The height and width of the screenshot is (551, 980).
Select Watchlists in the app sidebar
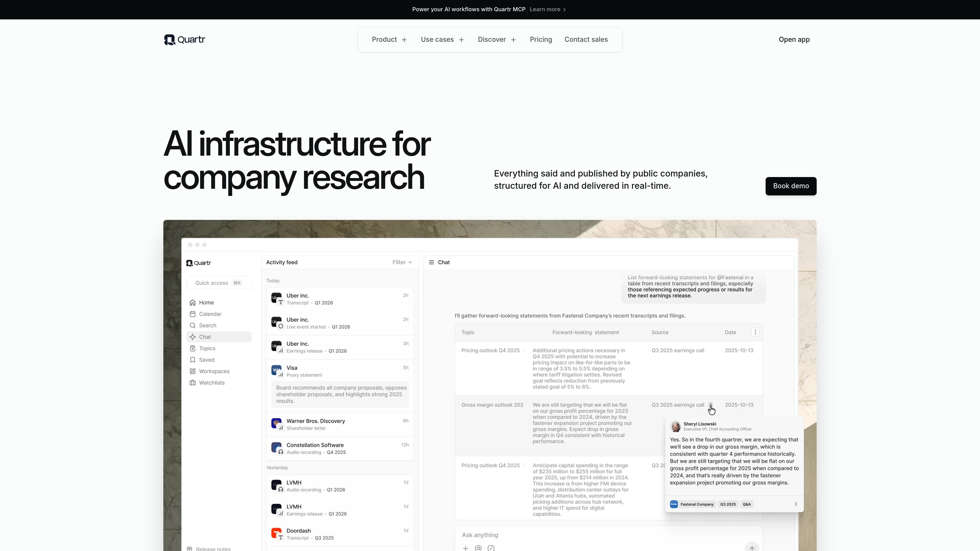219,383
